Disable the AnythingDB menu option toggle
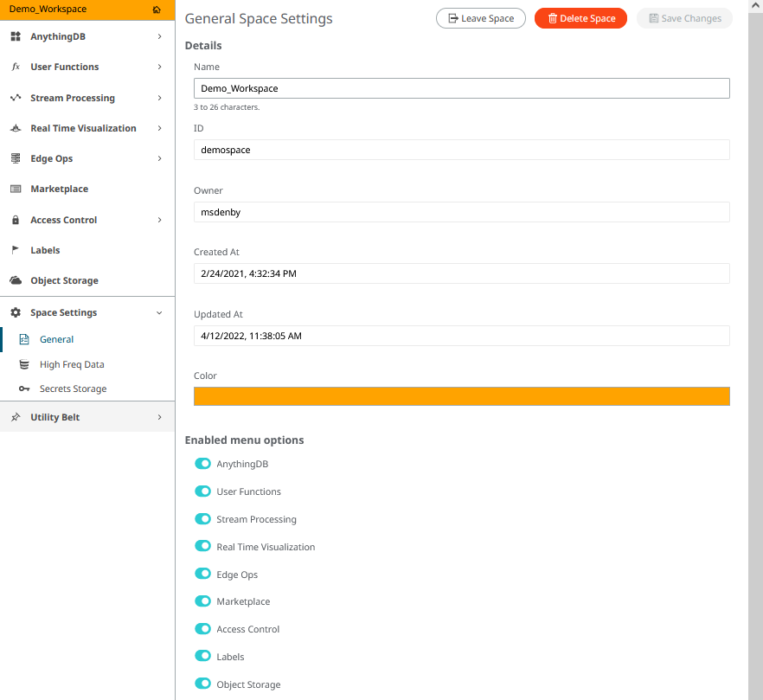This screenshot has height=700, width=763. (202, 464)
